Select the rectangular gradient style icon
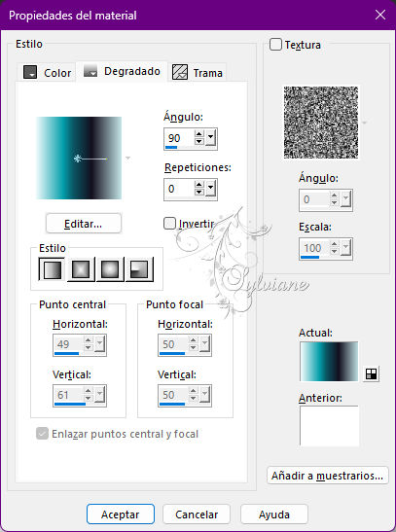 pos(81,269)
